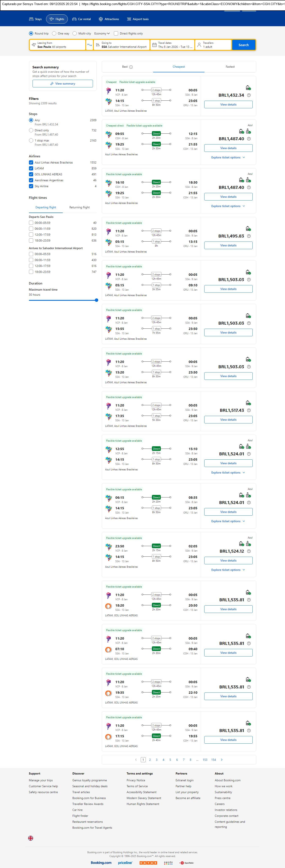Click the swap origin and destination arrows icon
285x868 pixels.
pos(90,45)
